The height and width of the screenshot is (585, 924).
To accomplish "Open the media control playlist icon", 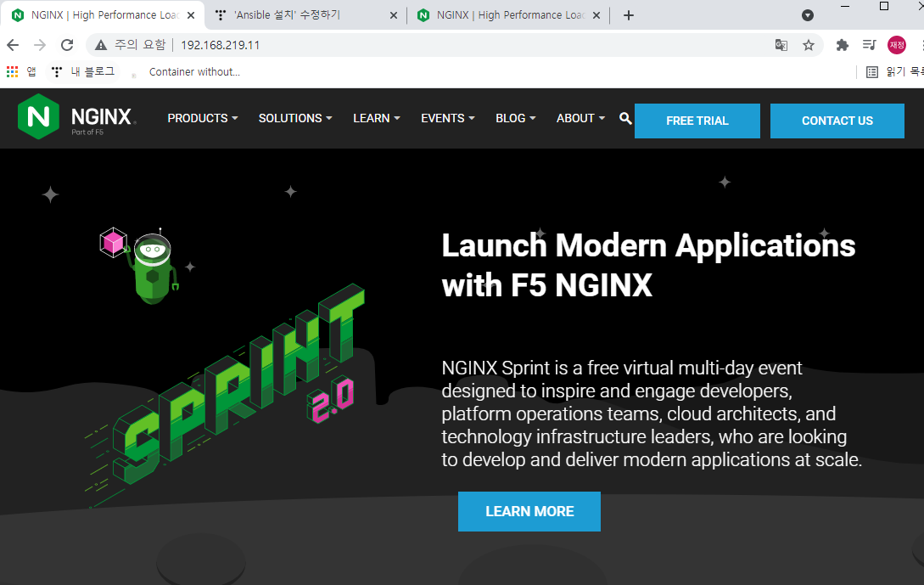I will [869, 45].
